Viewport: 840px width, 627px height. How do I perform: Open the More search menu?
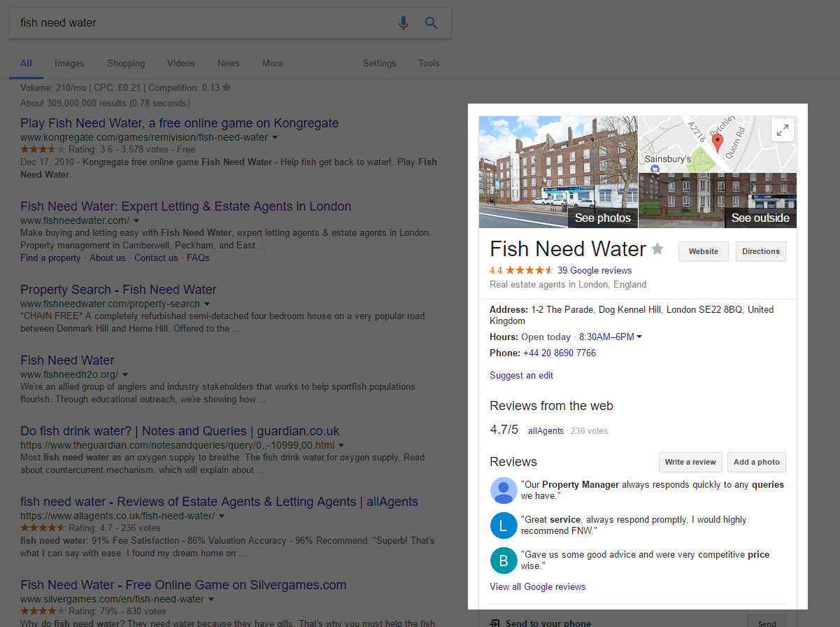273,63
